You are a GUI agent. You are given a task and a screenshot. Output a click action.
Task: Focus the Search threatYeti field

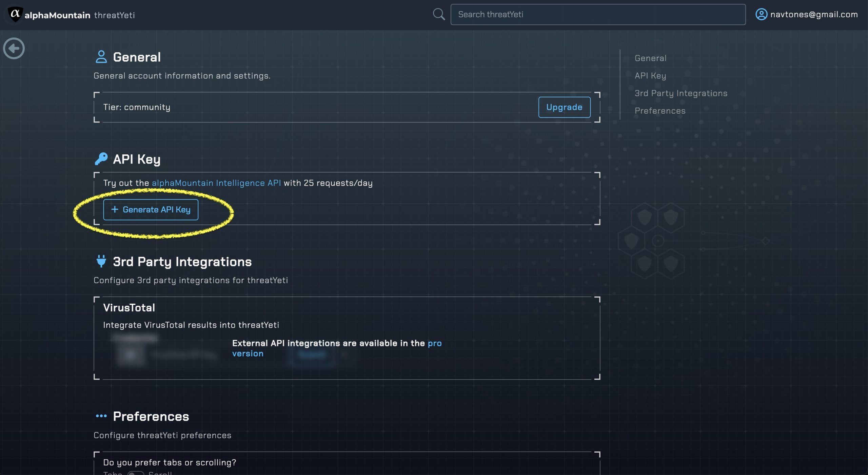tap(598, 15)
